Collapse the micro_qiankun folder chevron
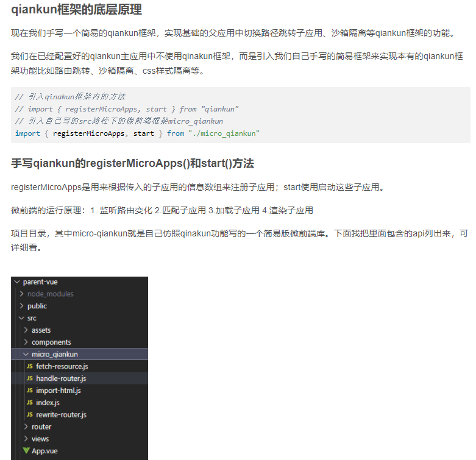 (x=26, y=354)
